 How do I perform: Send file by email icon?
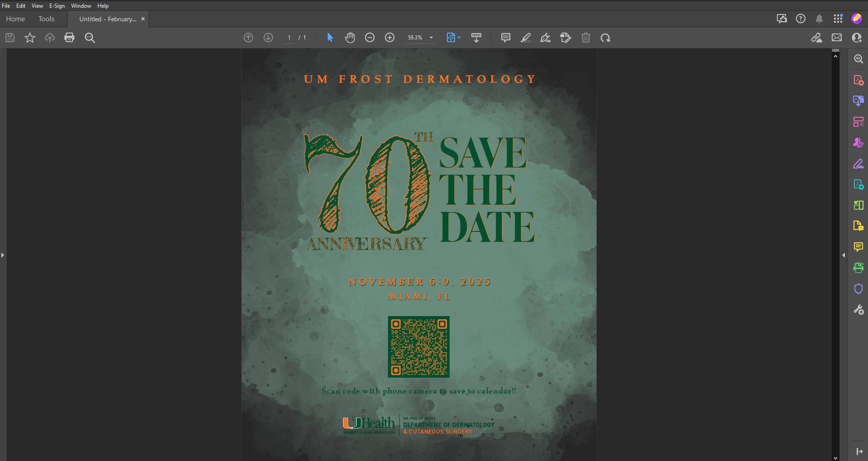(837, 38)
